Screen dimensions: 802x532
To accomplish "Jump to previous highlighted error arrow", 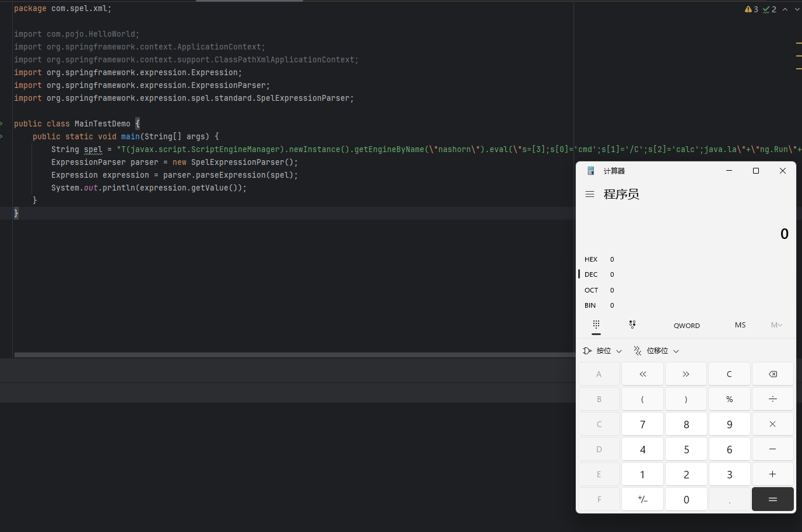I will pyautogui.click(x=785, y=9).
